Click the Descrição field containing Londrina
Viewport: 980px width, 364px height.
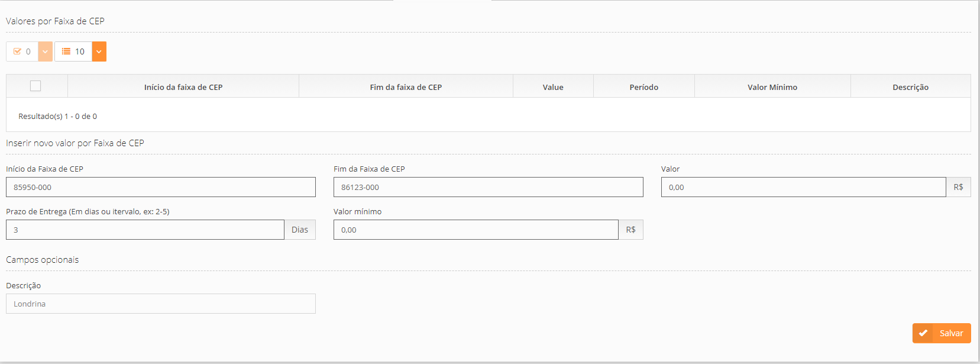pos(160,304)
